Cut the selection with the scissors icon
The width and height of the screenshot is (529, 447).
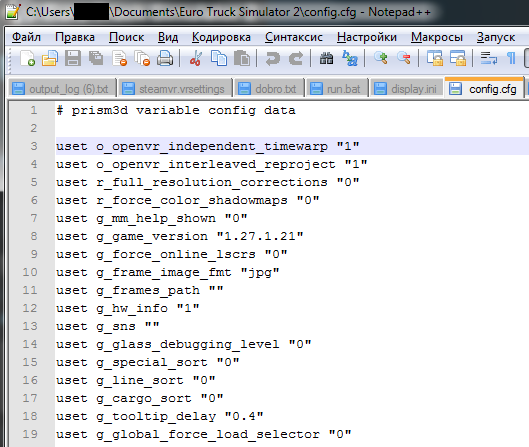click(196, 58)
